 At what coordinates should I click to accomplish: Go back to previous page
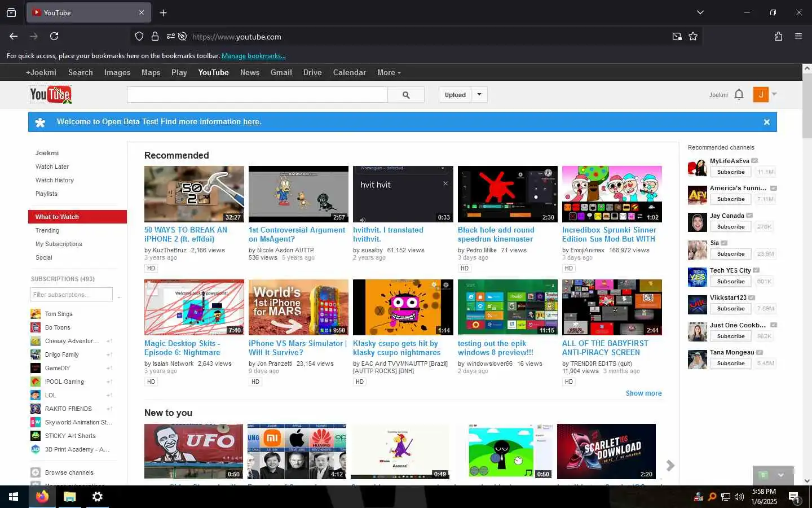[14, 36]
